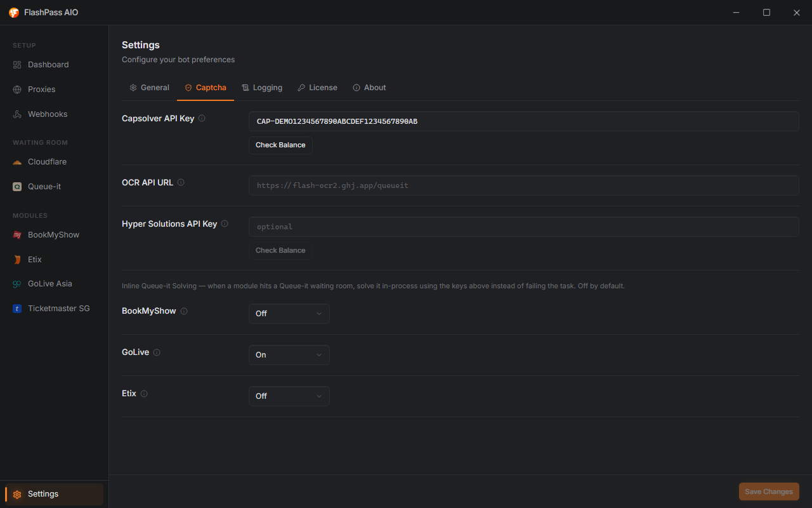
Task: Click info icon beside OCR API URL
Action: click(181, 182)
